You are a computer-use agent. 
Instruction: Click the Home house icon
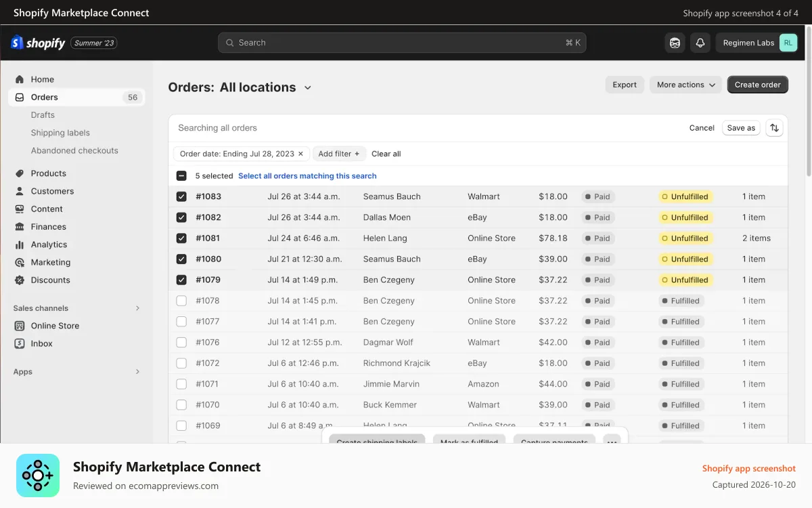coord(20,79)
